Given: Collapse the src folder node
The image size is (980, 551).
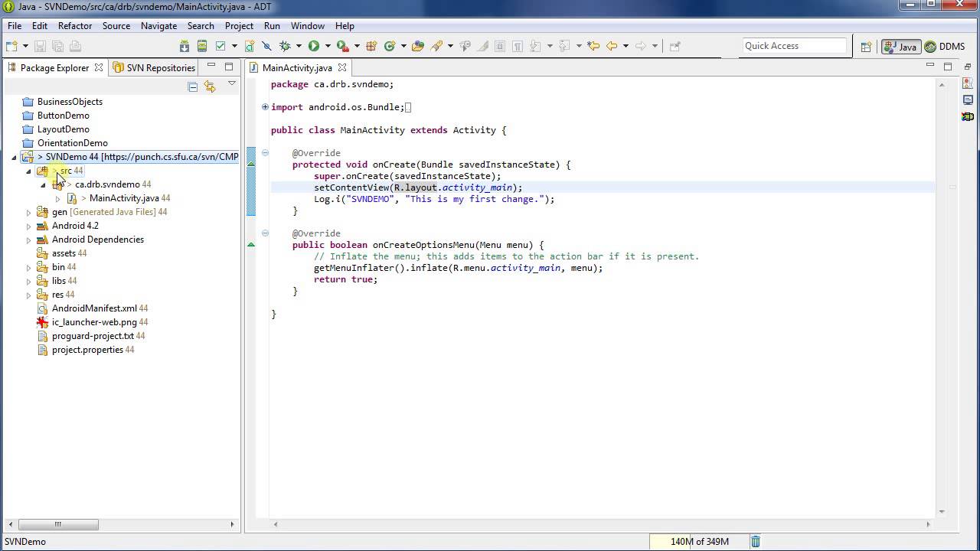Looking at the screenshot, I should click(28, 171).
